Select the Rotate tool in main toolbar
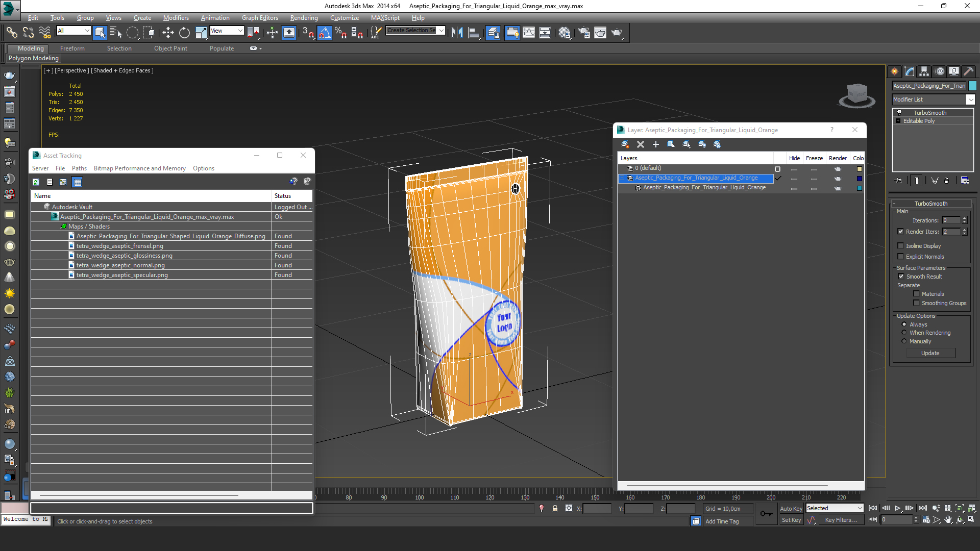 184,33
